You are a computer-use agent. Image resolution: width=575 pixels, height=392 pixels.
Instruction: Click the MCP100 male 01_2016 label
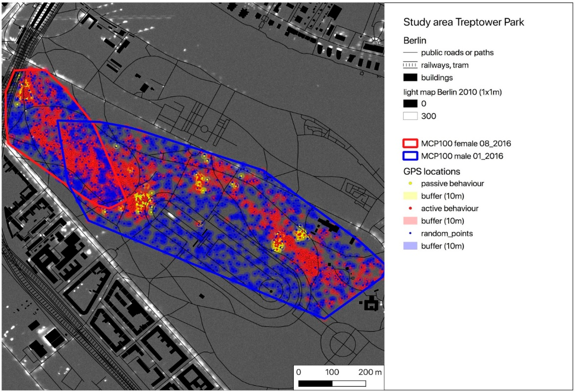click(462, 156)
